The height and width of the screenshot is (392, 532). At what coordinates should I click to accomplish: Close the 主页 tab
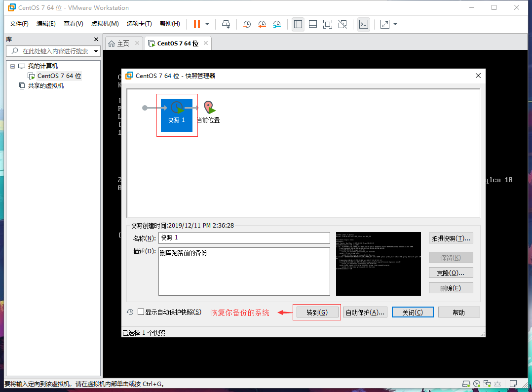point(137,43)
